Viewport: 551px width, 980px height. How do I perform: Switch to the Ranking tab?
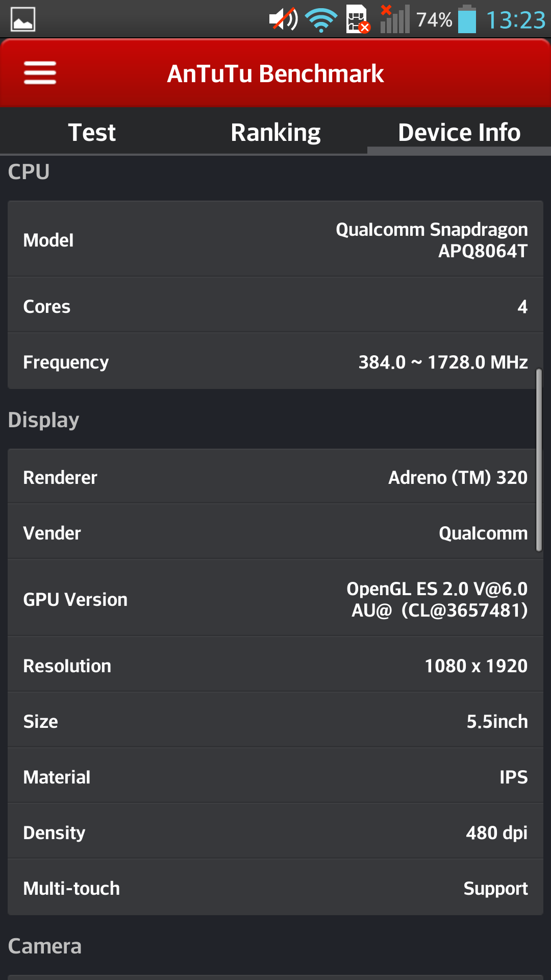click(275, 132)
